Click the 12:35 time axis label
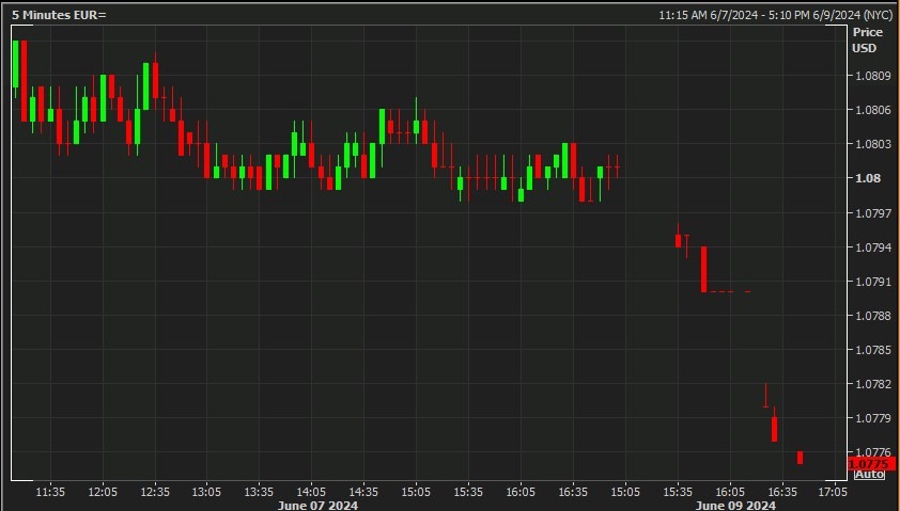The image size is (900, 511). coord(155,492)
